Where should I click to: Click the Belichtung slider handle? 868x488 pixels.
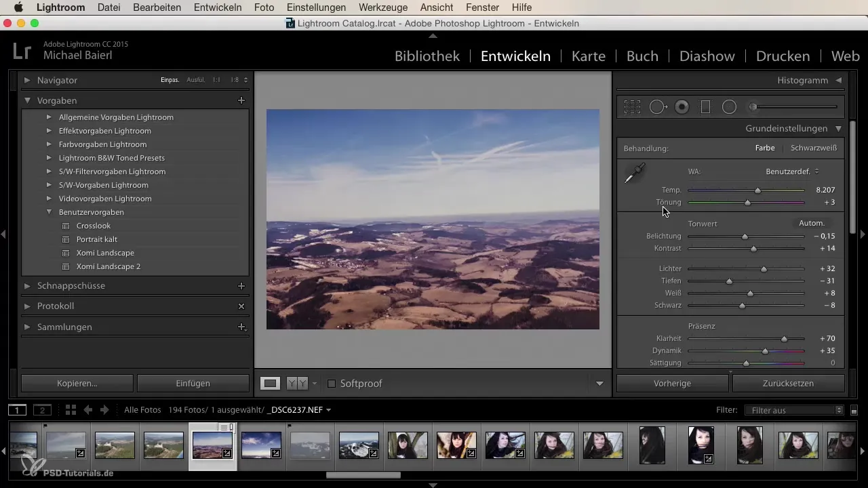point(745,237)
